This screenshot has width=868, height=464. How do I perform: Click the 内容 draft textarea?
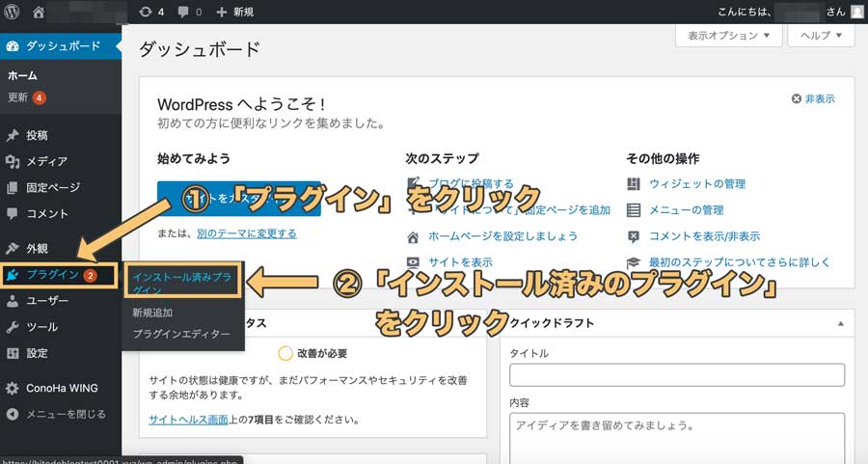(677, 439)
